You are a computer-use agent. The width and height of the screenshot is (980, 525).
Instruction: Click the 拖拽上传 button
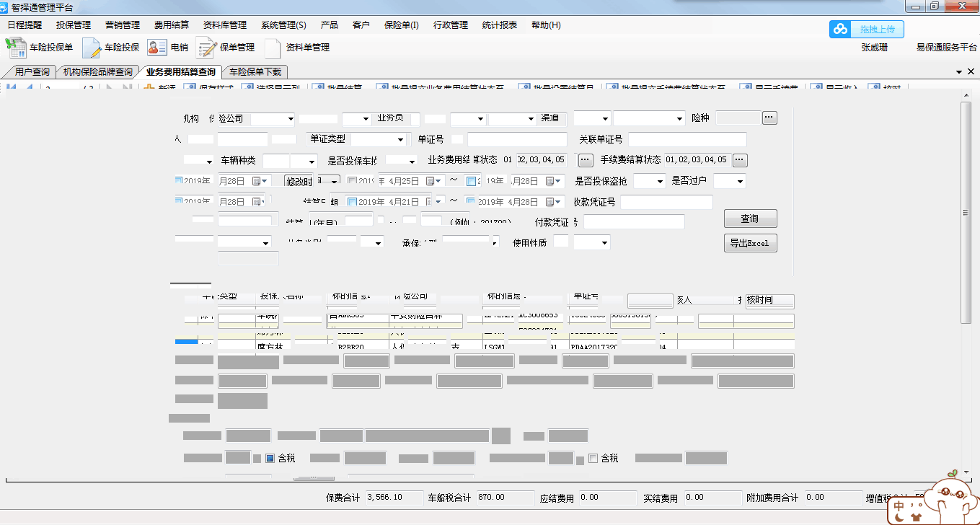click(877, 30)
